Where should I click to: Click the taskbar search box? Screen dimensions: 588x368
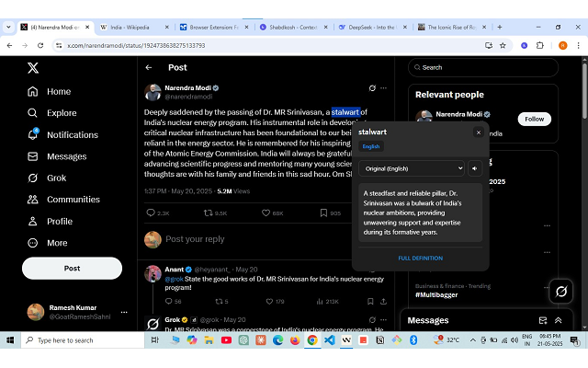(83, 340)
